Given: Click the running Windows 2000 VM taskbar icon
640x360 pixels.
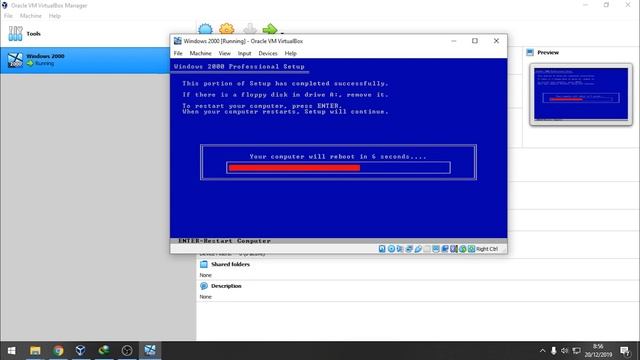Looking at the screenshot, I should tap(150, 351).
